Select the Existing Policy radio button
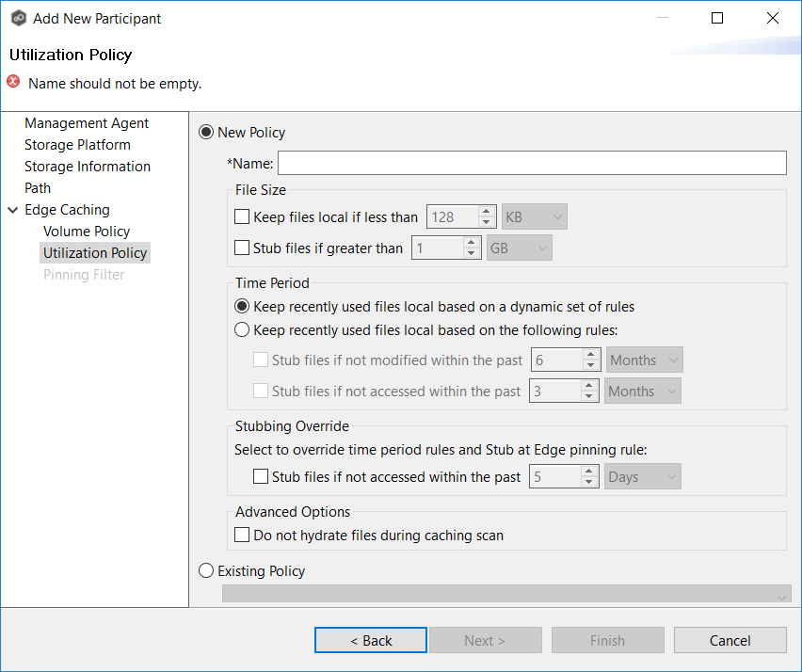The width and height of the screenshot is (802, 672). click(206, 570)
